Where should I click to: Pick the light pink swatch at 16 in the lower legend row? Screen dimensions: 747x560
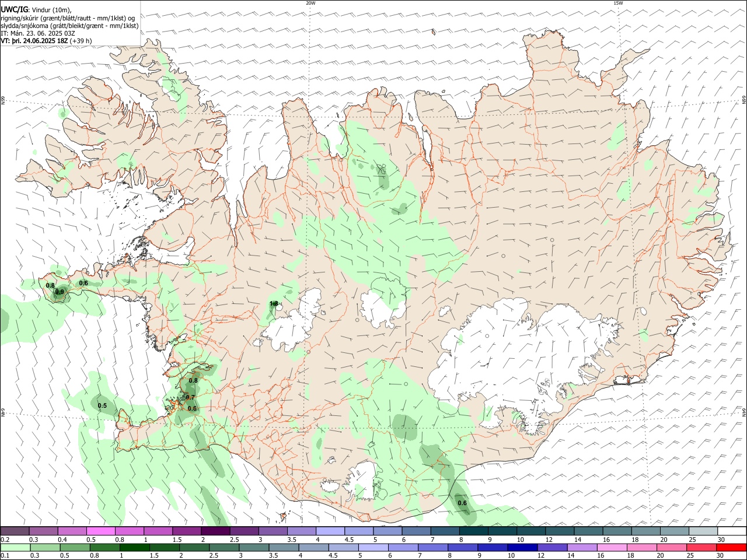coord(612,547)
